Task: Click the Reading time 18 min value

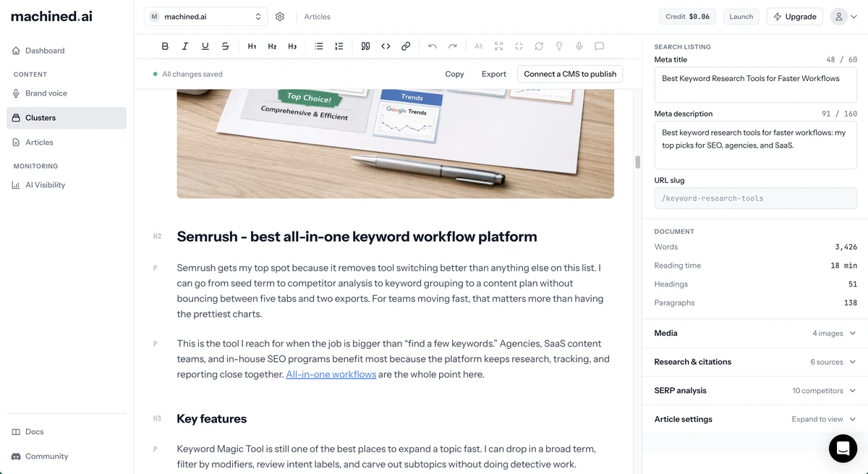Action: tap(843, 266)
